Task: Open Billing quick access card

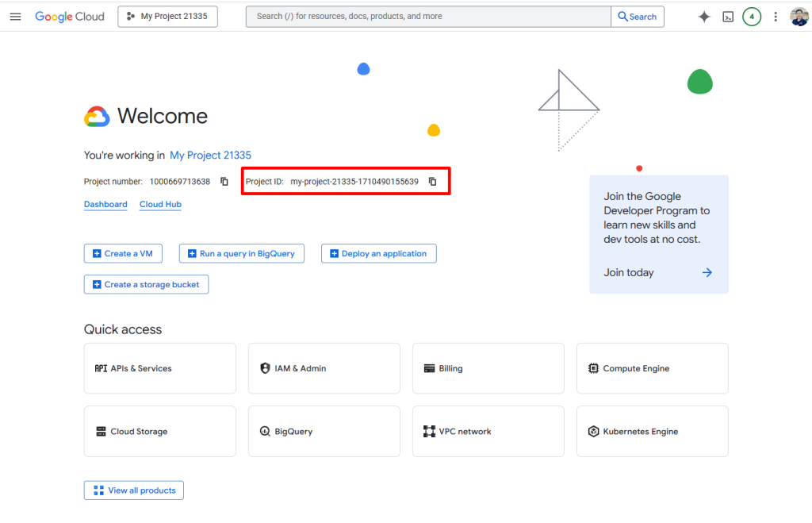Action: coord(488,368)
